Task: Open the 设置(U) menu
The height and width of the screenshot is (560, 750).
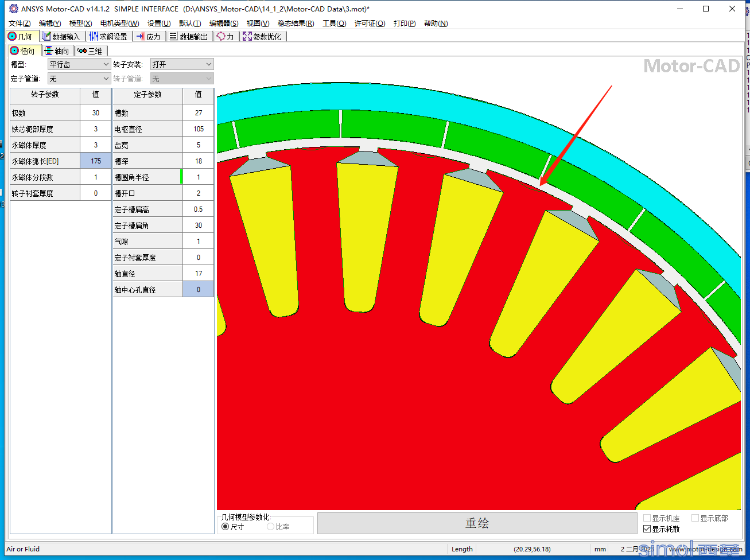Action: (159, 23)
